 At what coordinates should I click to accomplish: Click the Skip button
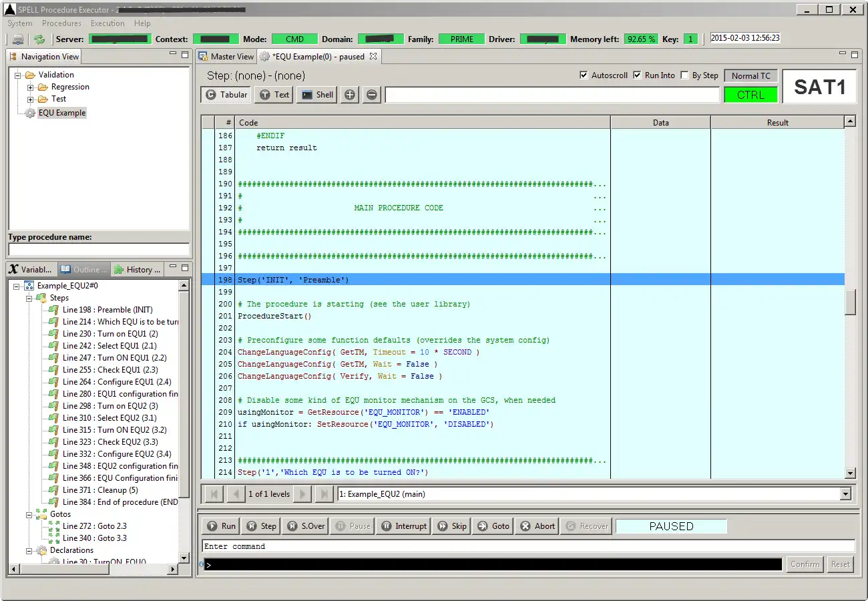452,526
